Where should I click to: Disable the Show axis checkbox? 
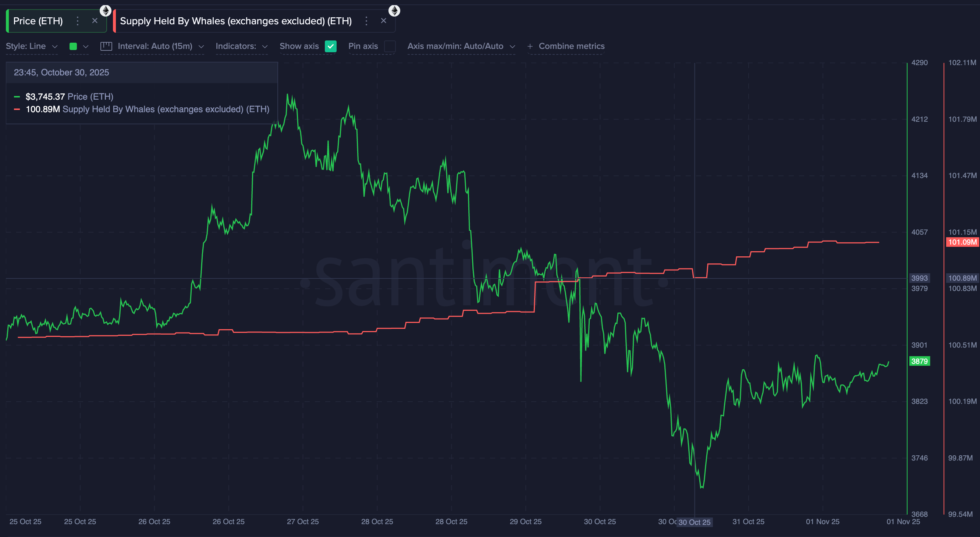331,46
